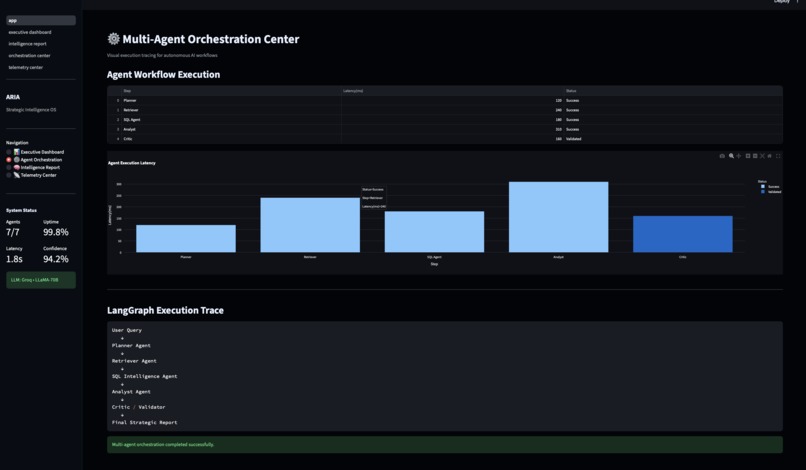This screenshot has width=806, height=470.
Task: Open orchestration center page link
Action: [x=29, y=56]
